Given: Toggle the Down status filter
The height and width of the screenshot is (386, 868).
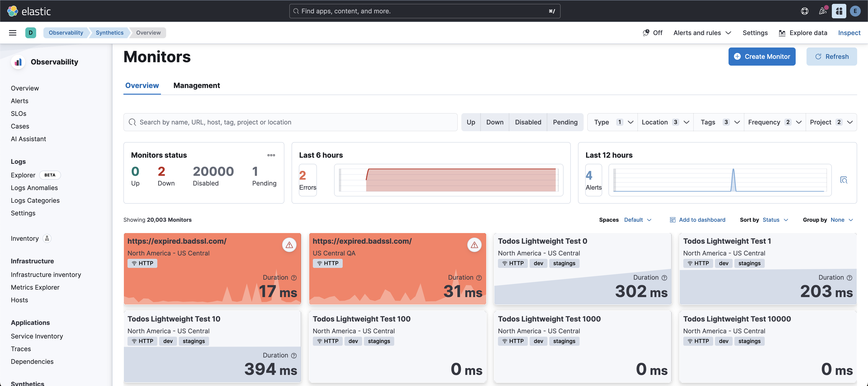Looking at the screenshot, I should pos(495,122).
